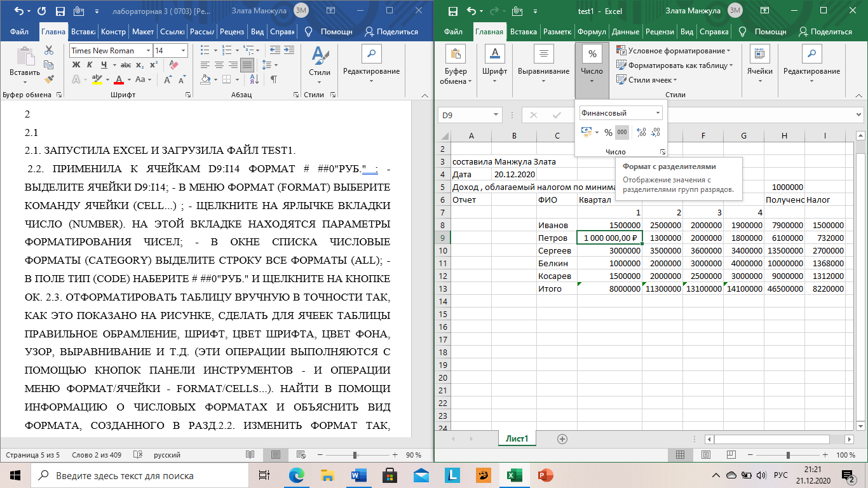Click accounting currency format icon in Excel
868x488 pixels.
(587, 132)
